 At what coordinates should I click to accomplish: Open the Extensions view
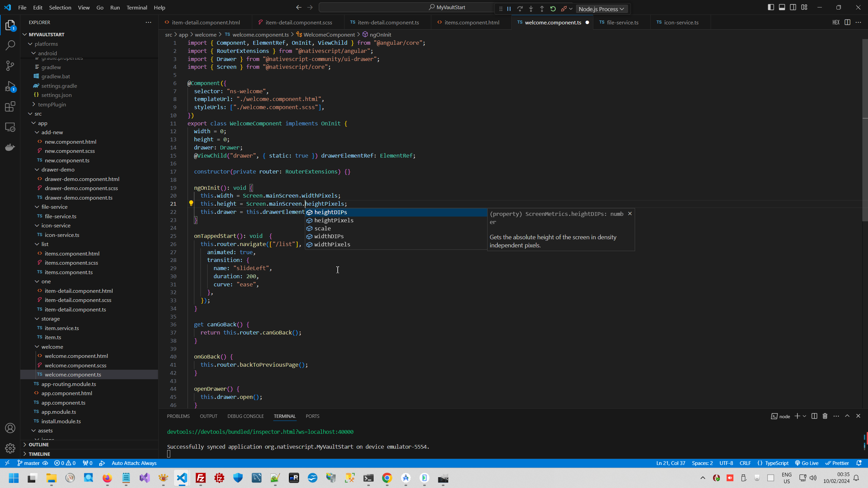pos(10,106)
